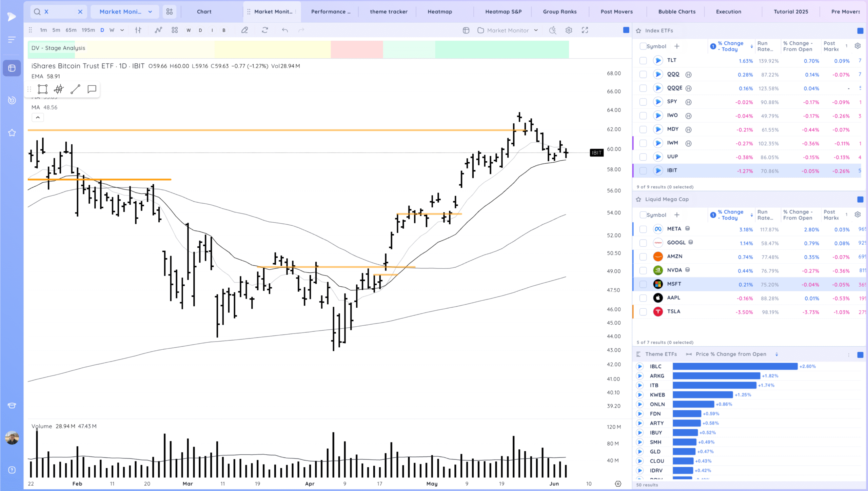Sort by % Change From Open column
Image resolution: width=868 pixels, height=491 pixels.
pyautogui.click(x=797, y=46)
